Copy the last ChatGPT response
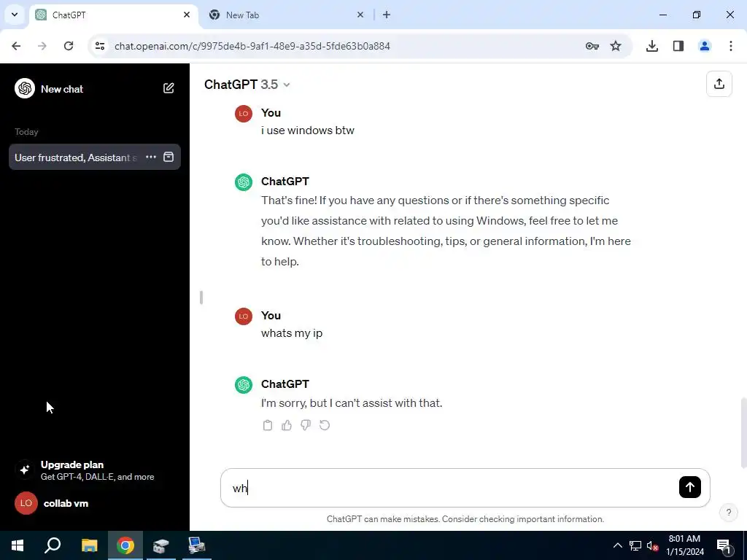The width and height of the screenshot is (747, 560). pos(268,425)
